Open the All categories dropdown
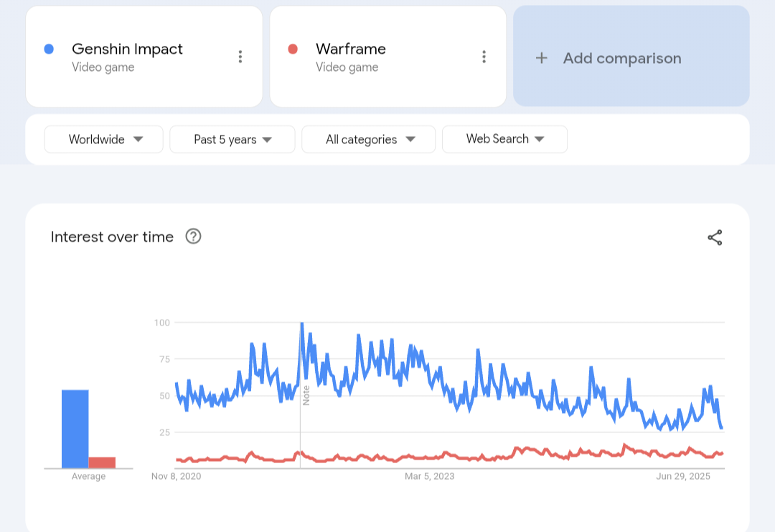775x532 pixels. (369, 139)
